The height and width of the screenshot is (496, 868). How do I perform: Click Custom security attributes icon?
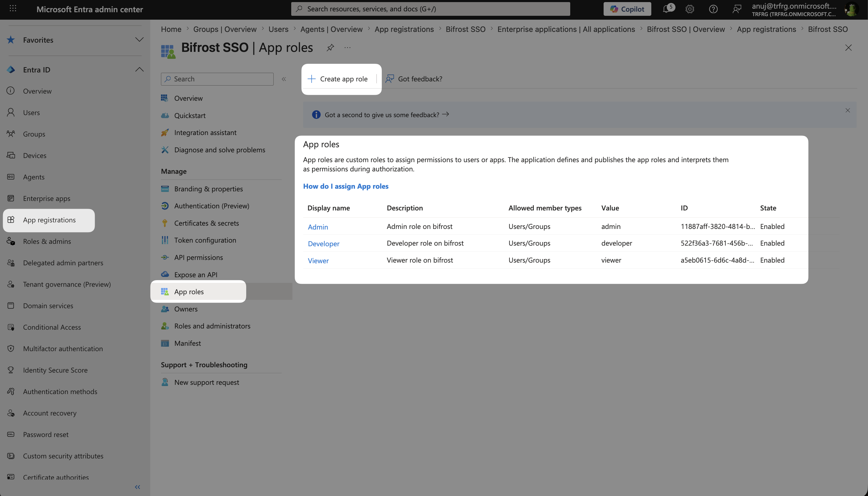pyautogui.click(x=11, y=456)
